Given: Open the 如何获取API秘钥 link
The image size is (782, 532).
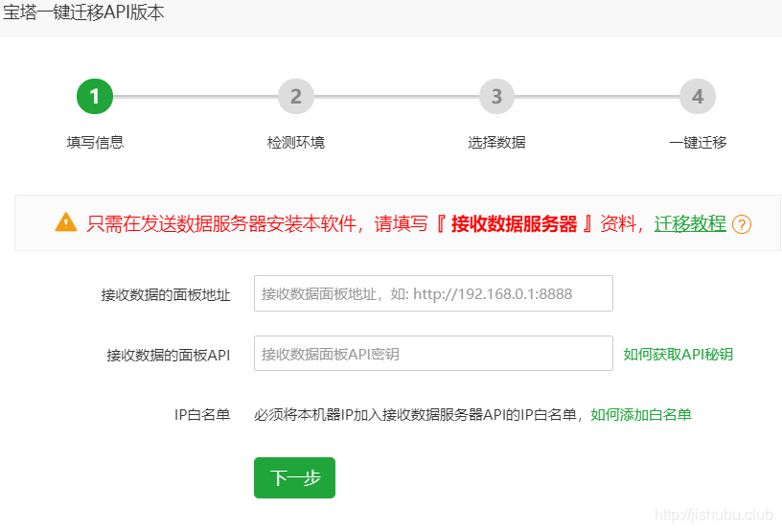Looking at the screenshot, I should tap(678, 355).
